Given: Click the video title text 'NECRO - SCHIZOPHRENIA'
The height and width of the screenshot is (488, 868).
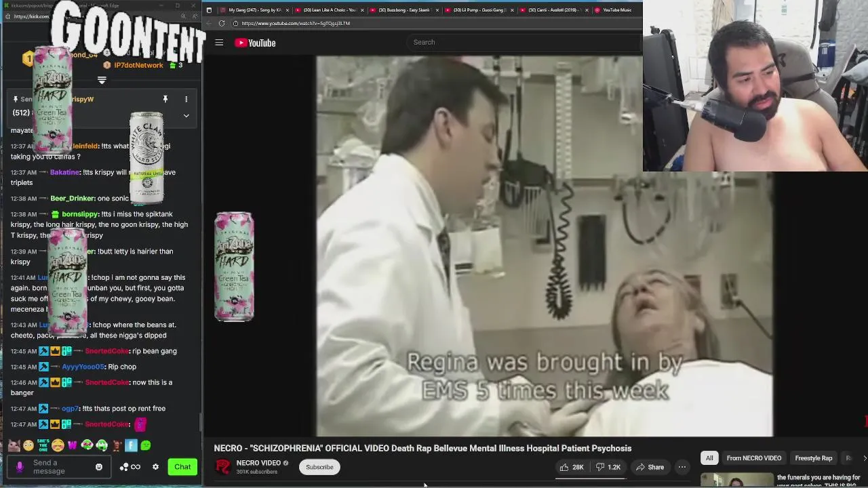Looking at the screenshot, I should coord(422,448).
